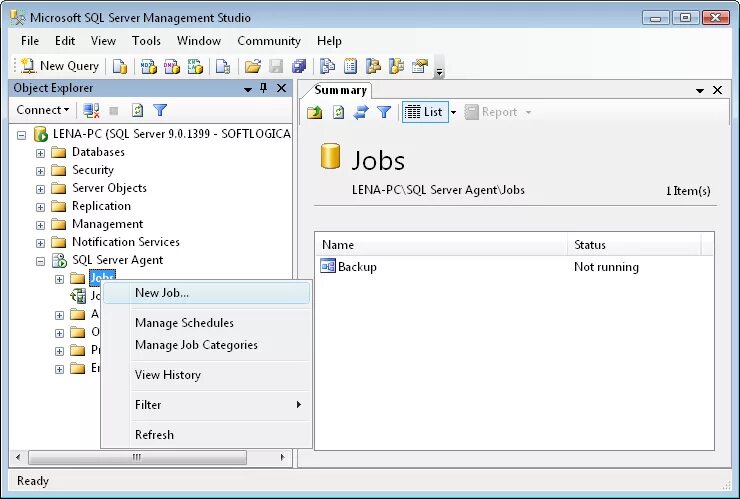
Task: Switch to the Summary tab
Action: tap(340, 90)
